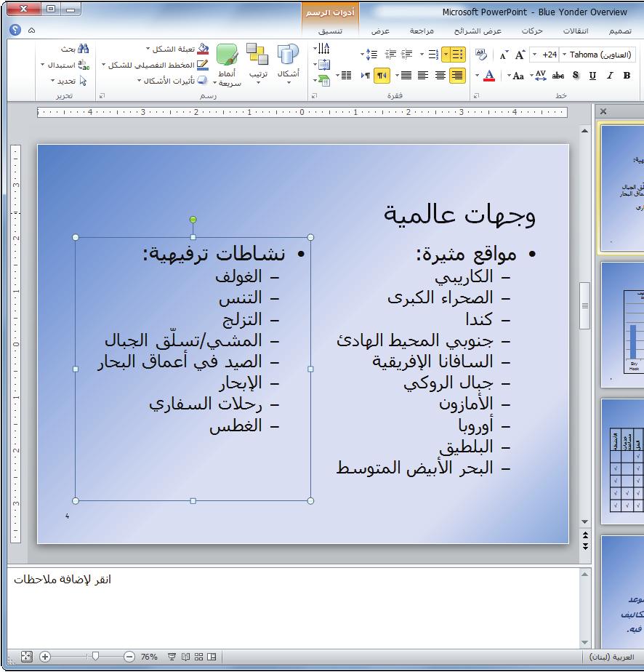Open the Align Text menu
Viewport: 644px width, 672px height.
coord(321,65)
